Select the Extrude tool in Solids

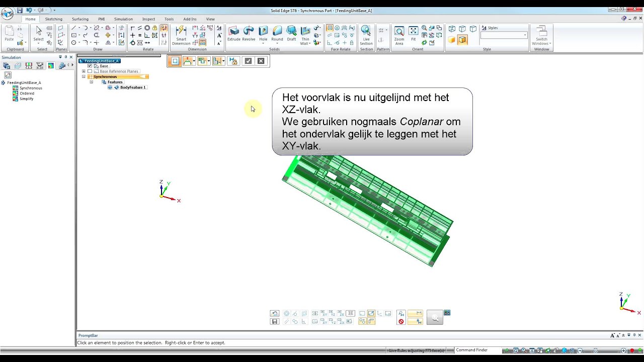coord(234,34)
